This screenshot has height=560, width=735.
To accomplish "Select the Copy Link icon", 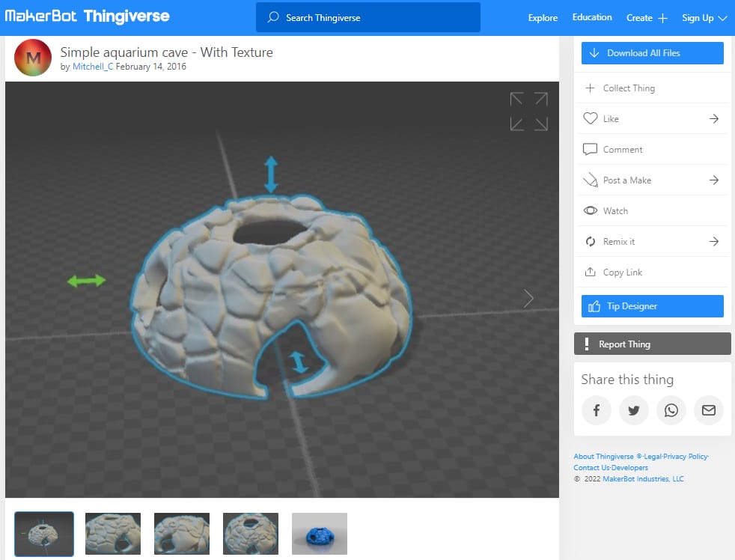I will (x=591, y=272).
